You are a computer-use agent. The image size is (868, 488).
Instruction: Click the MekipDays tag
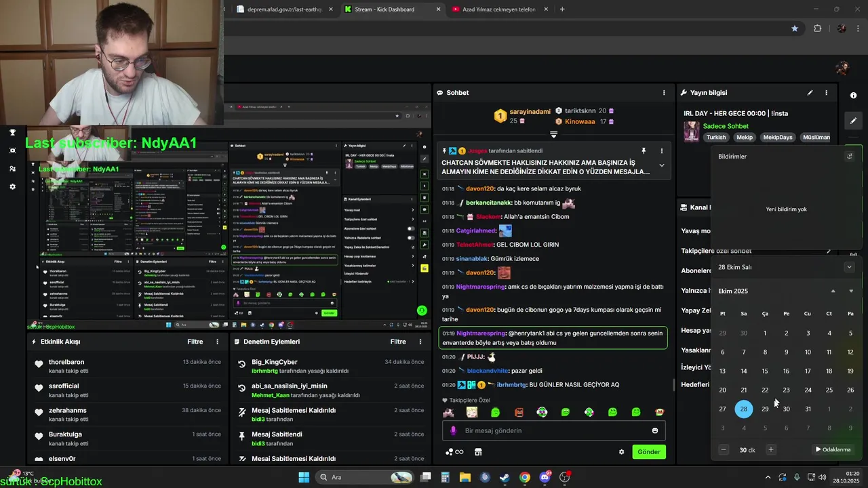point(778,138)
